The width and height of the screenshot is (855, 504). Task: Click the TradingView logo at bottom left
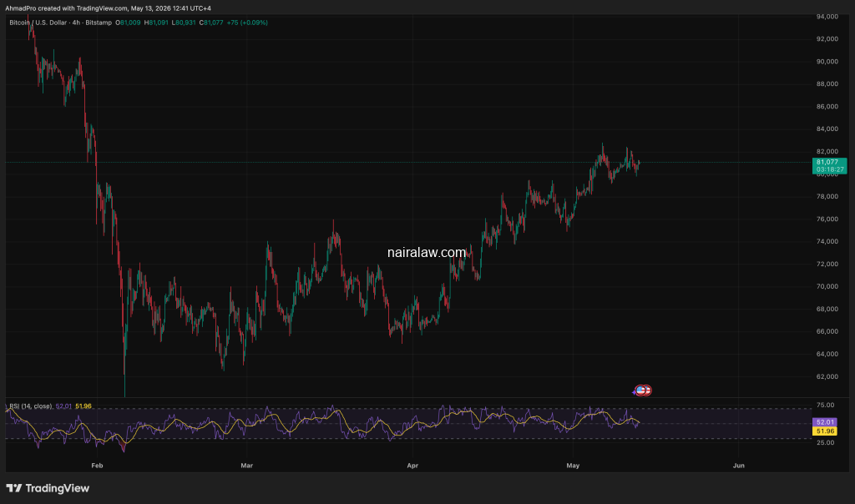point(48,488)
